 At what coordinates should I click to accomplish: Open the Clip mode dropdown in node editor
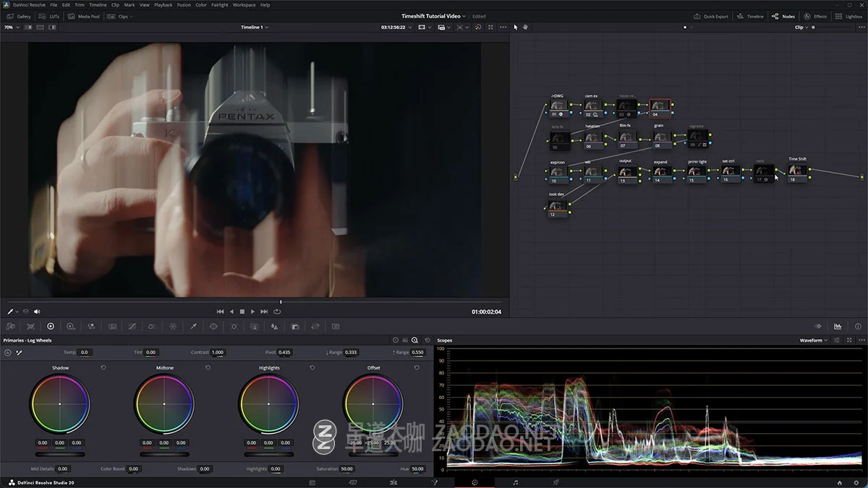[802, 27]
